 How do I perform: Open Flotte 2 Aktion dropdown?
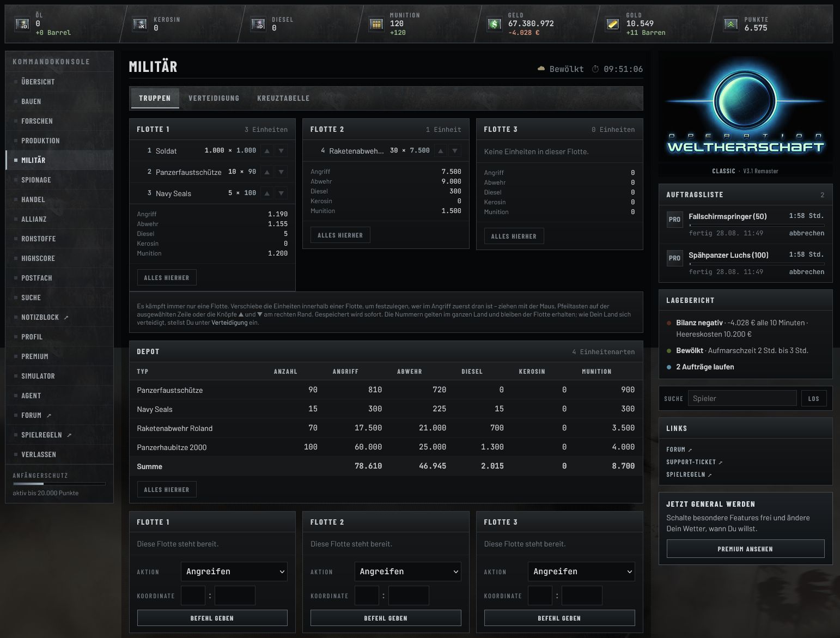point(407,572)
